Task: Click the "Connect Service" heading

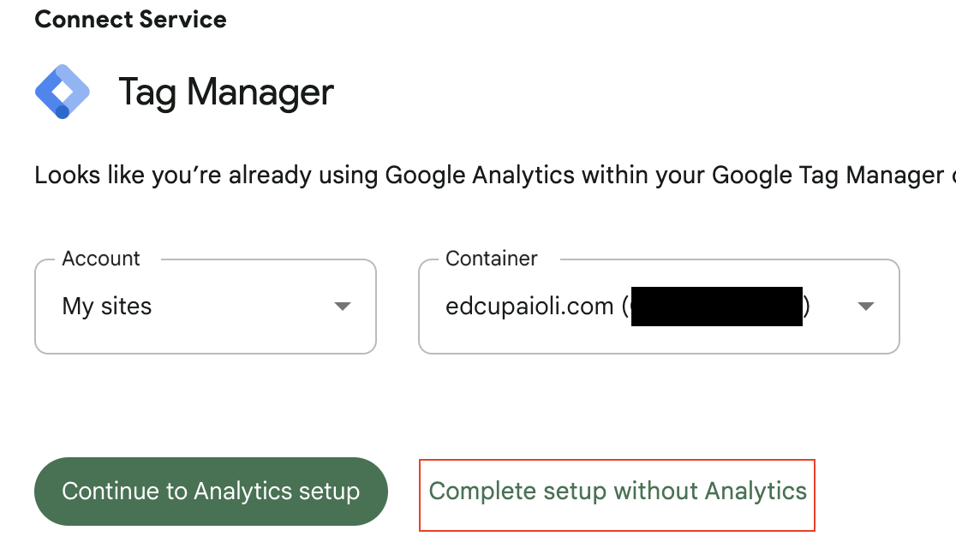Action: coord(130,20)
